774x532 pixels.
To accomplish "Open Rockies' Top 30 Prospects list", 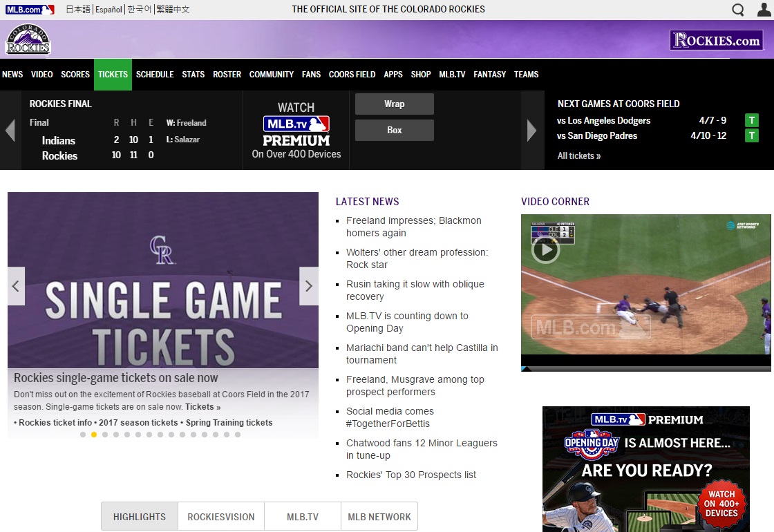I will click(x=411, y=475).
